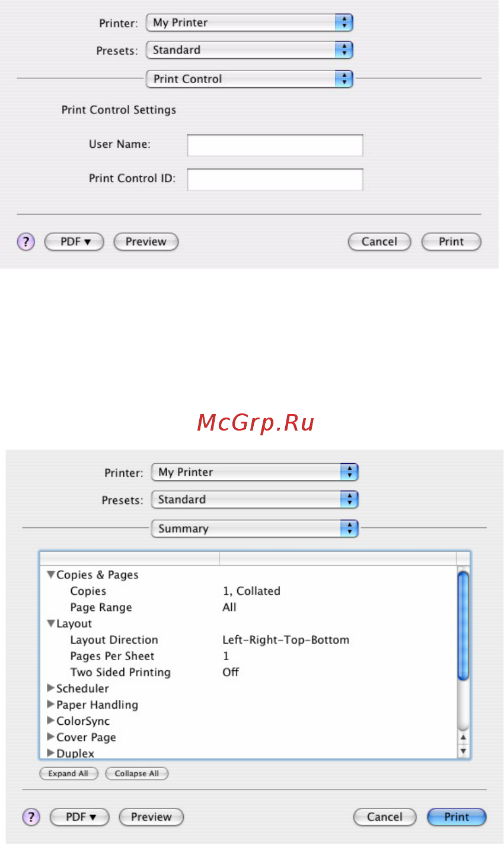Click Preview in Print Control dialog
Image resolution: width=504 pixels, height=844 pixels.
(x=146, y=241)
